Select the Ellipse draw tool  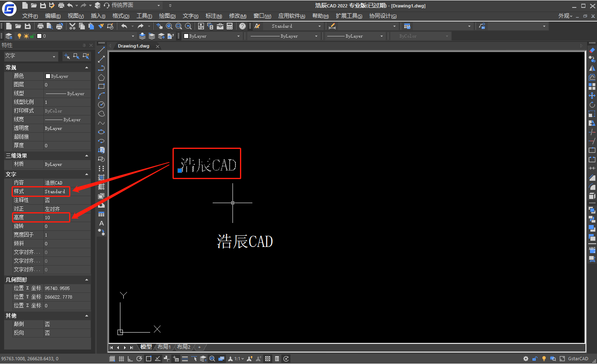point(101,132)
